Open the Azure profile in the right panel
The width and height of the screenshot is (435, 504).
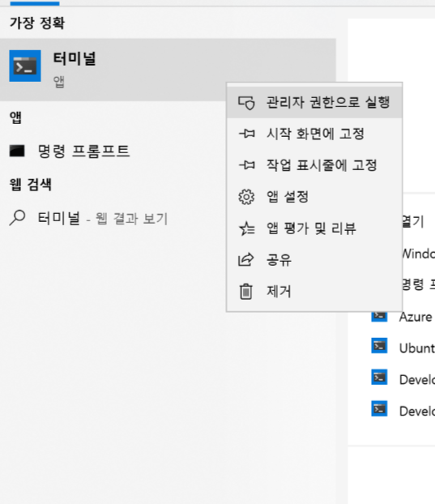[x=416, y=317]
